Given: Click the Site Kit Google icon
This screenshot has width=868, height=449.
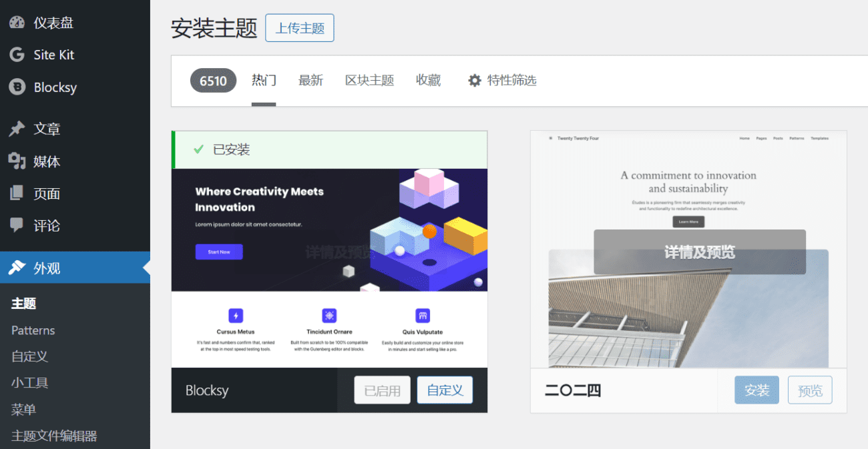Looking at the screenshot, I should [17, 55].
